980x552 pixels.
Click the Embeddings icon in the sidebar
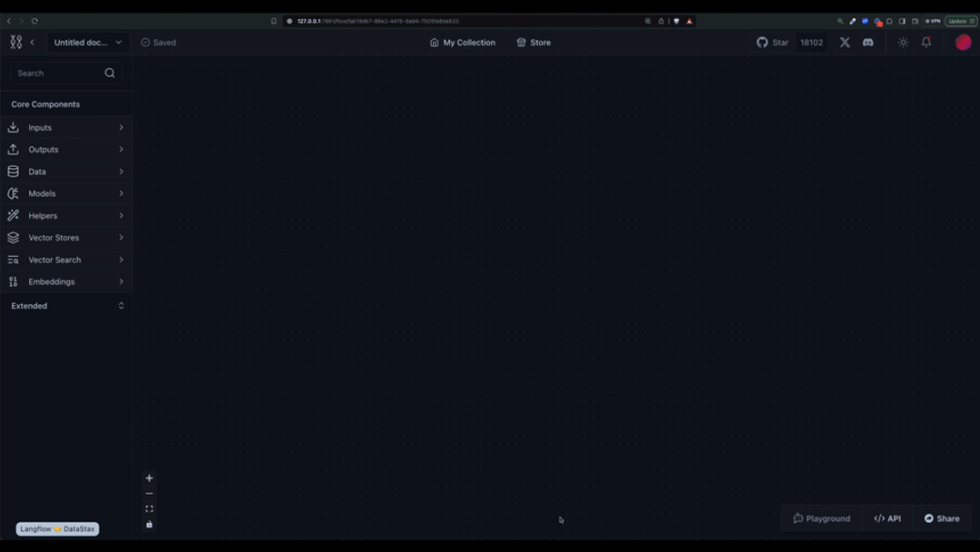[x=13, y=281]
